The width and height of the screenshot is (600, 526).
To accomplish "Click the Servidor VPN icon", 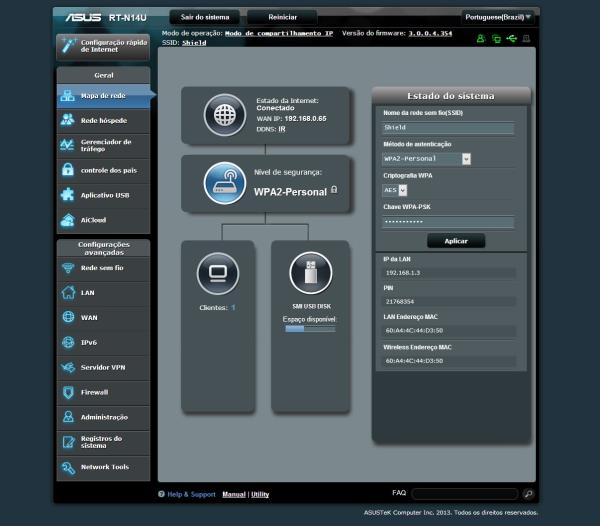I will coord(68,367).
